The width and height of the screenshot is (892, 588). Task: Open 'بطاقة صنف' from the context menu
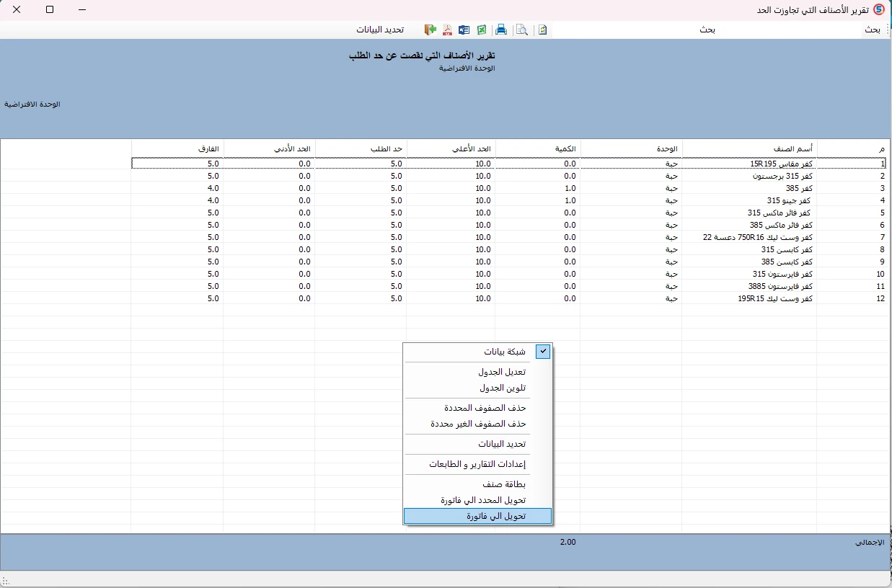478,484
